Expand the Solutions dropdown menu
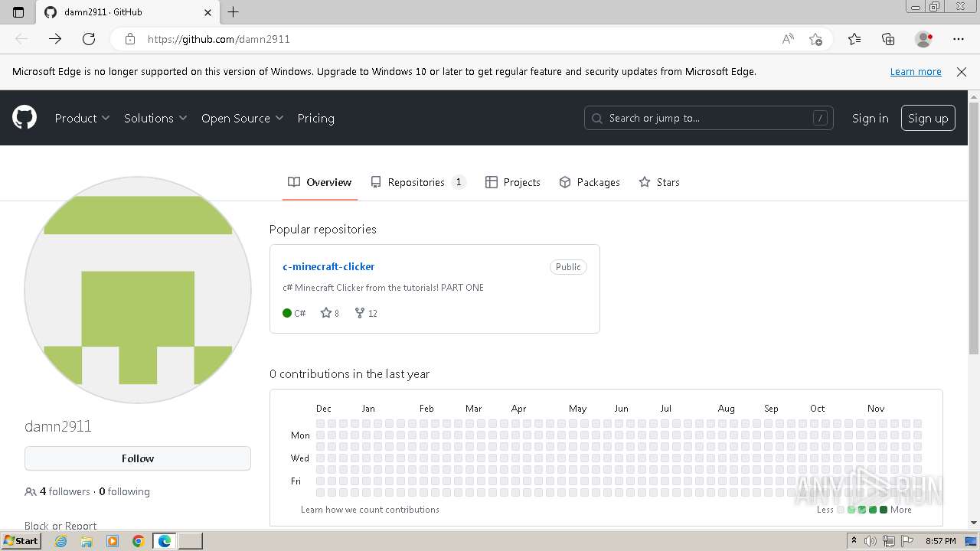The width and height of the screenshot is (980, 551). tap(155, 118)
